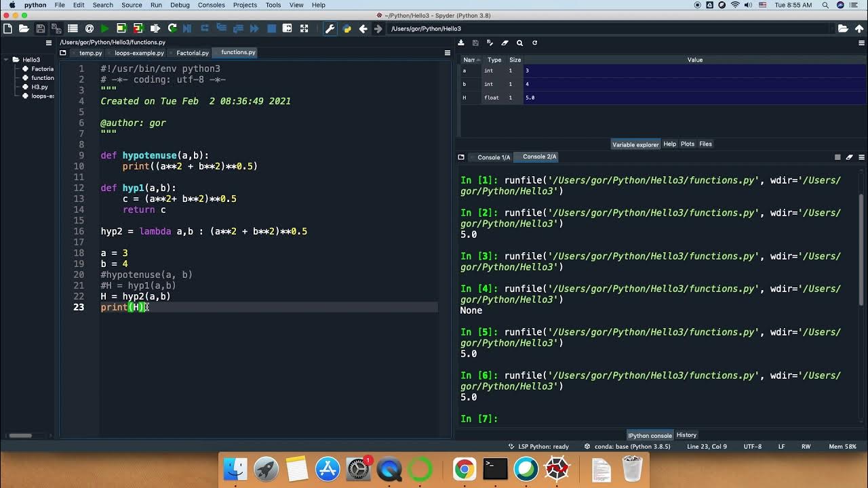Clear console variables with eraser icon
The height and width of the screenshot is (488, 868).
coord(850,157)
